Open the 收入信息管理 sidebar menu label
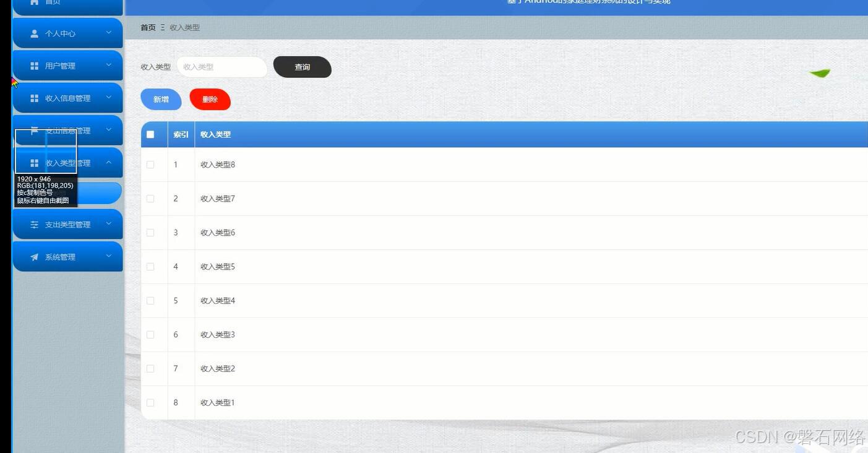868x453 pixels. [68, 98]
